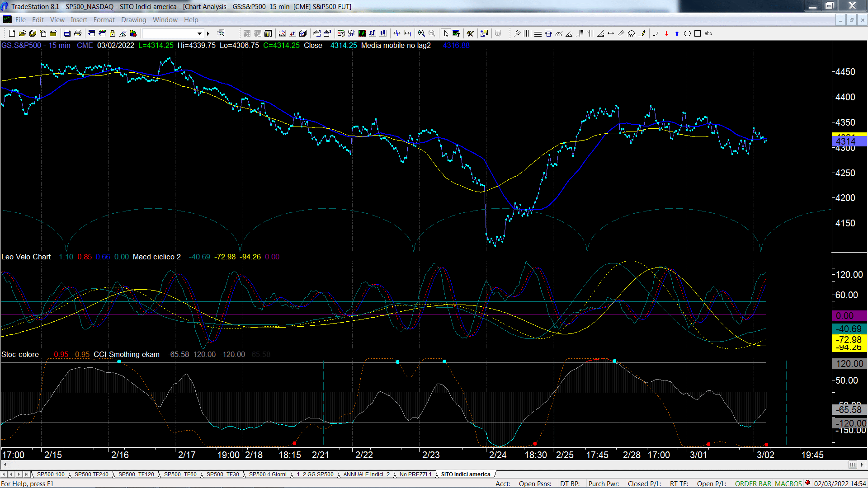Image resolution: width=868 pixels, height=488 pixels.
Task: Click the Stoc colore indicator label
Action: click(x=20, y=354)
